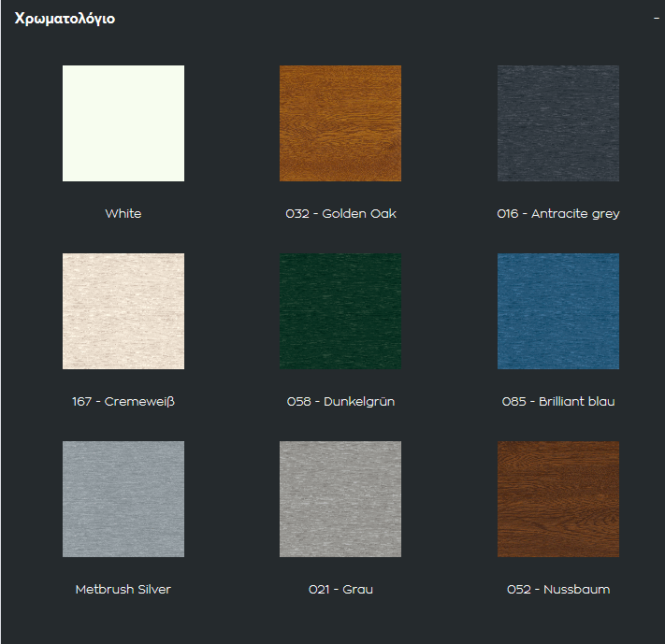Choose the Grau grey swatch

coord(340,499)
